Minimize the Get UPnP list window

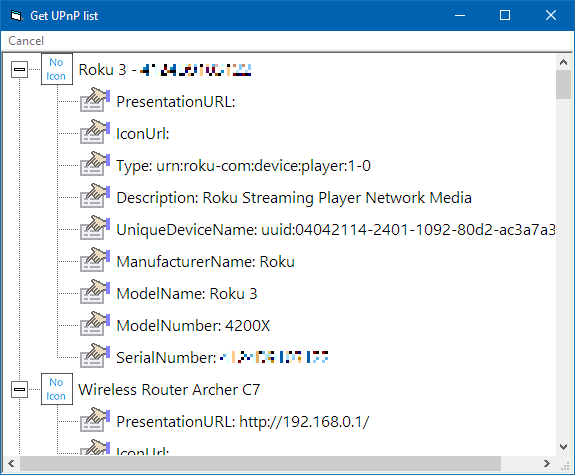click(460, 15)
